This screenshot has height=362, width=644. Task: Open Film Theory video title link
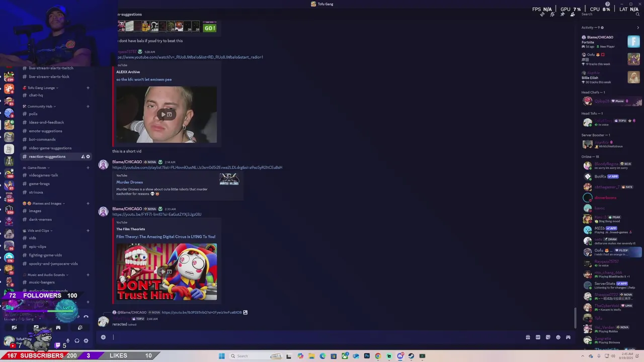tap(166, 237)
